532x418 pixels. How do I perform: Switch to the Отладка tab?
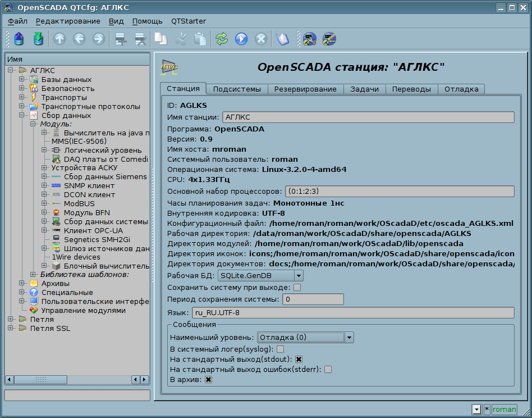461,89
